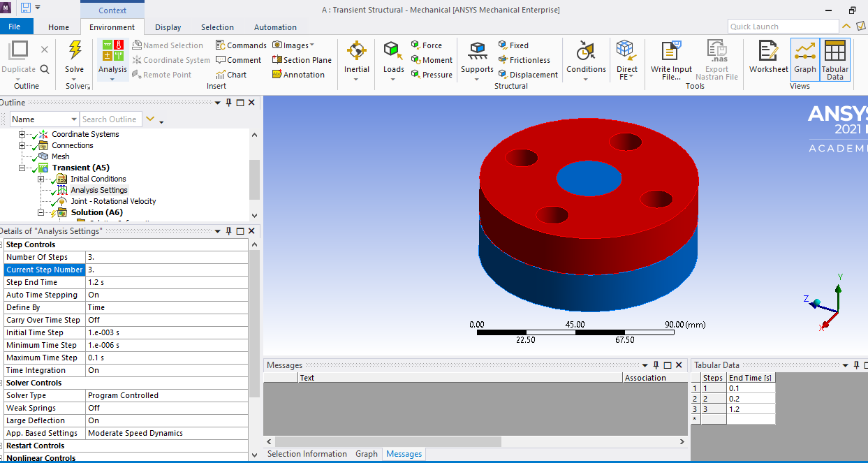
Task: Select the Context tab
Action: click(x=112, y=10)
